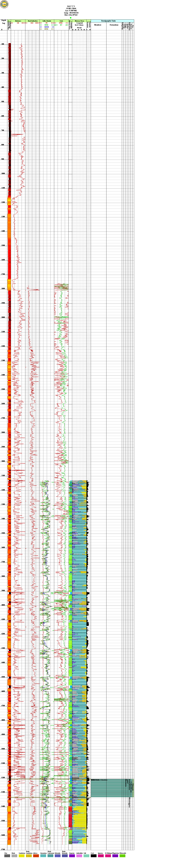Screen dimensions: 170x868
Task: Select the PE curve label
Action: (47, 23)
